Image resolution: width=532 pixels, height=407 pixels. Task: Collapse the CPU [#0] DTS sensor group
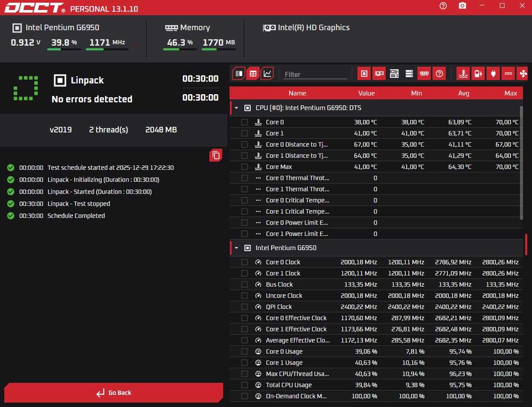236,108
